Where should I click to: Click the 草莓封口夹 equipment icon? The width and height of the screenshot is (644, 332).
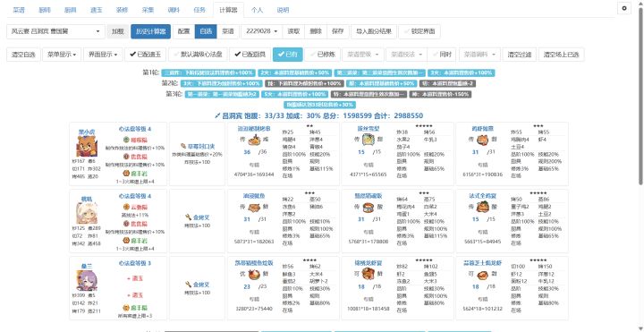click(183, 146)
